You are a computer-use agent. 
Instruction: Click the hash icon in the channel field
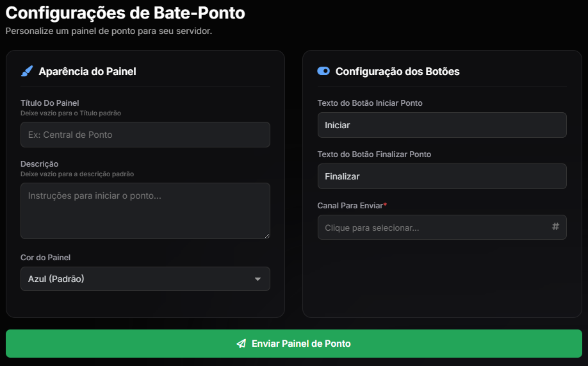click(555, 226)
